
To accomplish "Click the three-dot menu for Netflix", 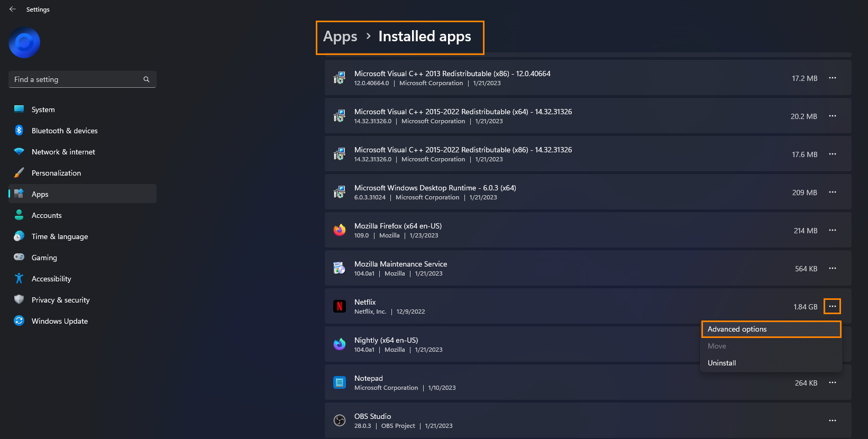I will coord(833,306).
